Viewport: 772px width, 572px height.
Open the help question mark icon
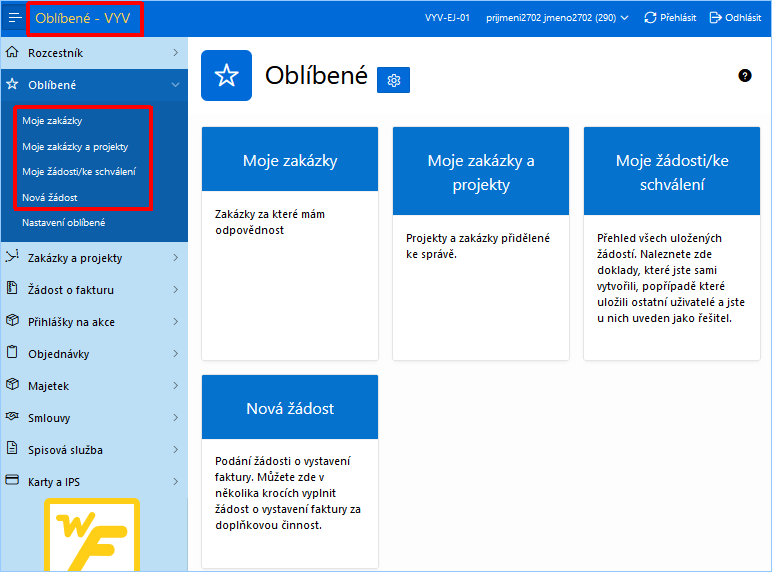pos(745,76)
